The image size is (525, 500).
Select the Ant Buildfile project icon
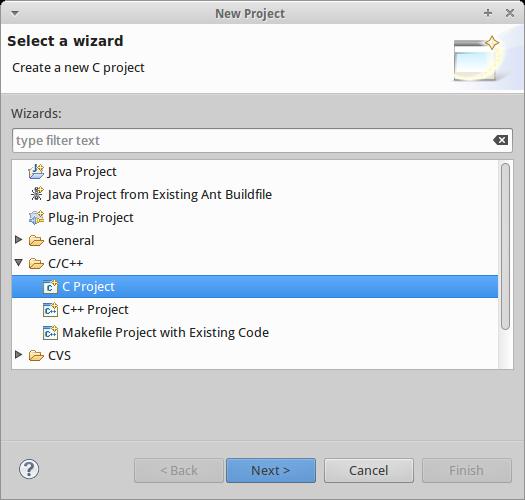point(36,194)
